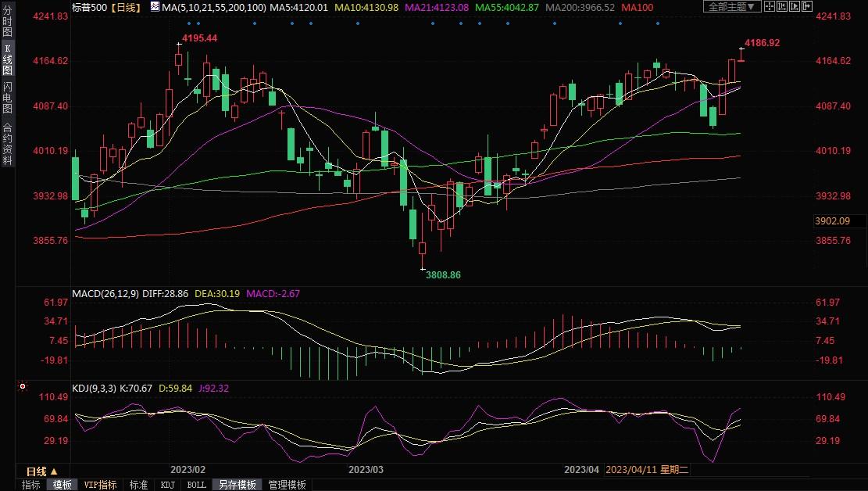Image resolution: width=868 pixels, height=491 pixels.
Task: Select the 指标 bottom tab
Action: tap(31, 485)
